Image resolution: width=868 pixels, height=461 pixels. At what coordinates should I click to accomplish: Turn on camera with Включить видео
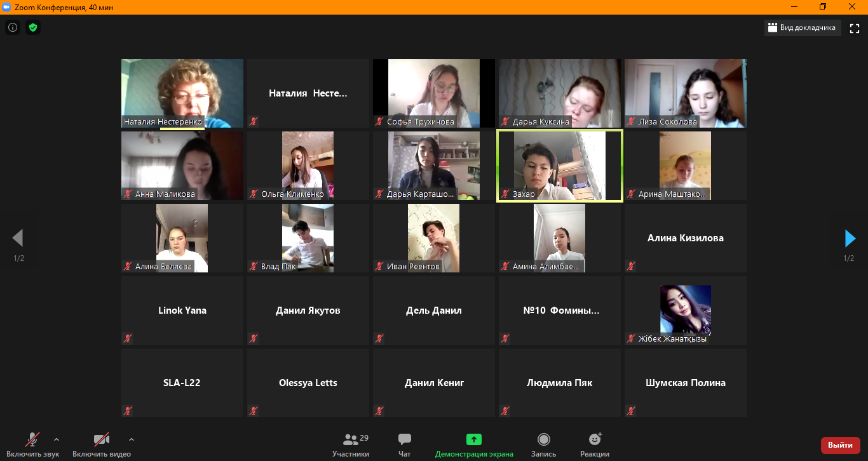102,444
